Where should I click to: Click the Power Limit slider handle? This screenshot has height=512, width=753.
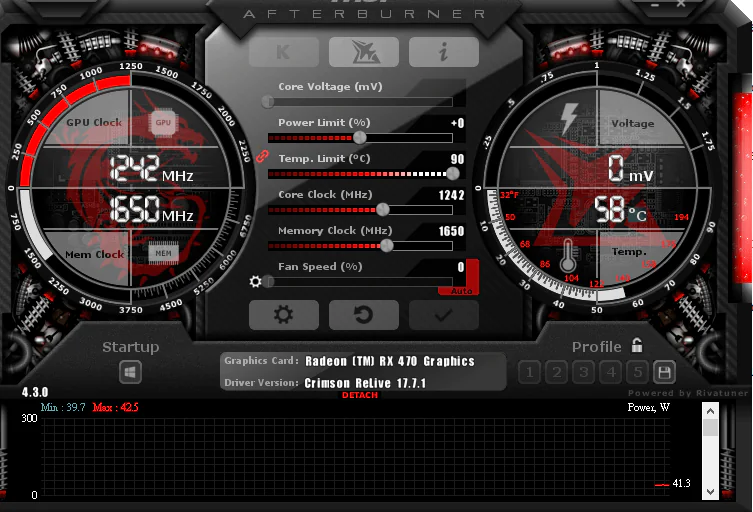360,138
